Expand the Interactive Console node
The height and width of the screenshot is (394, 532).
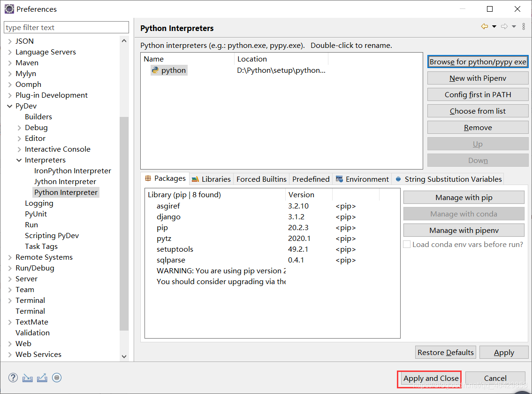pos(19,149)
